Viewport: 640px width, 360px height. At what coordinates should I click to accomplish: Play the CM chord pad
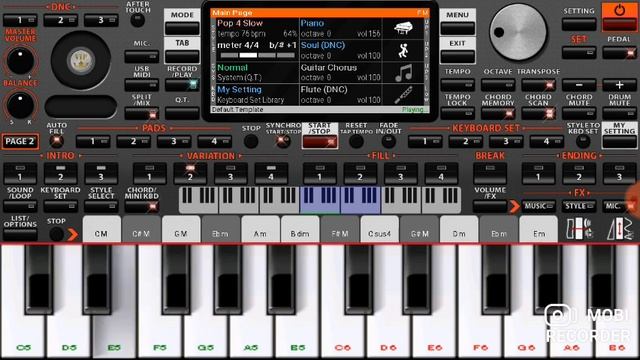pos(102,229)
